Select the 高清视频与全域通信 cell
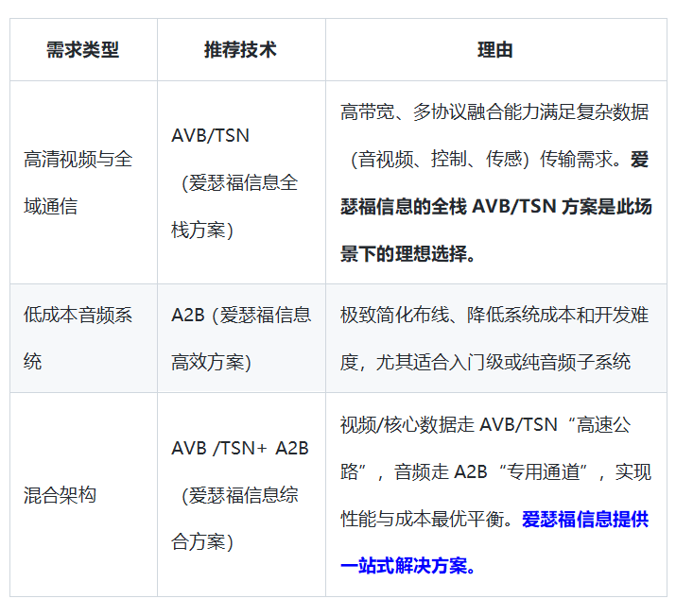The image size is (676, 616). (83, 182)
